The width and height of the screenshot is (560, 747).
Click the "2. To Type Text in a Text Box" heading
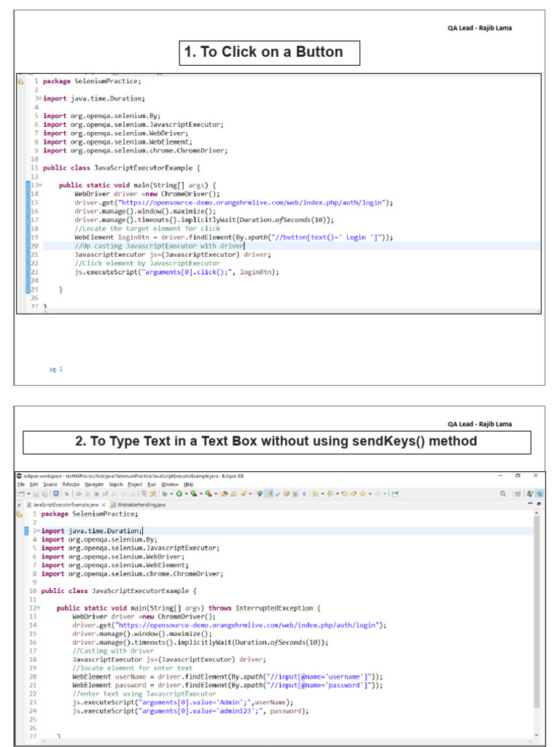tap(276, 441)
